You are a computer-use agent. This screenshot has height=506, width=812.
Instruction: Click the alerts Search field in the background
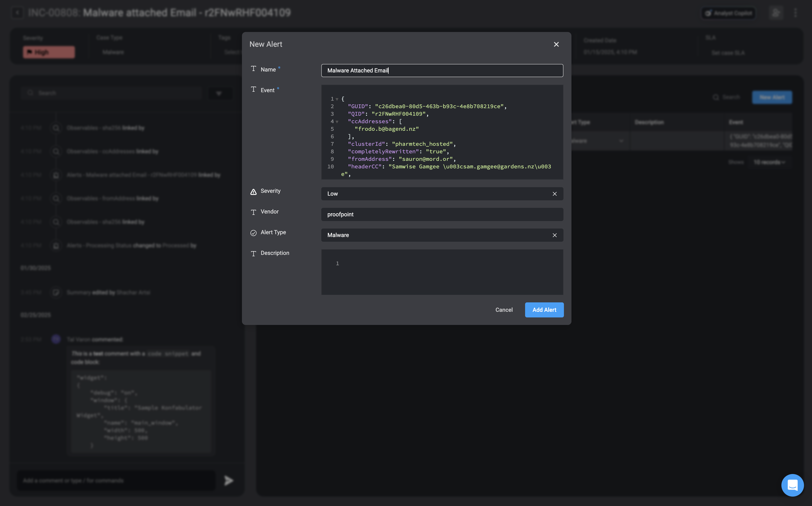click(x=727, y=97)
